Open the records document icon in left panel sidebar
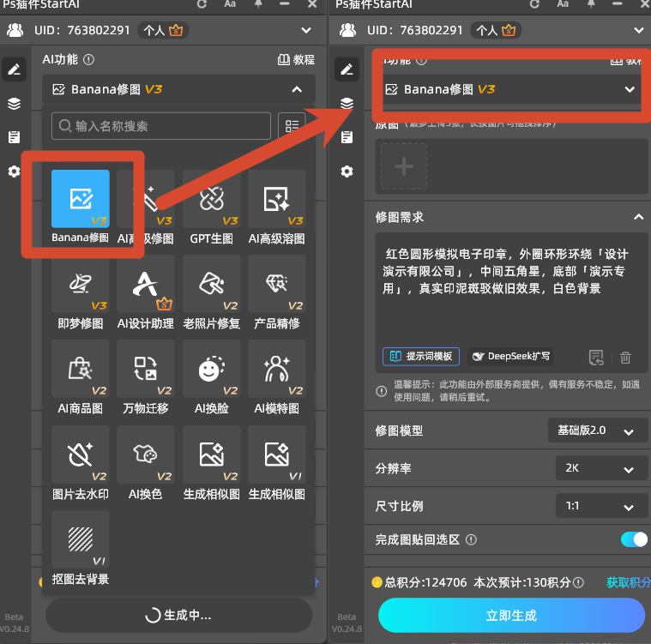This screenshot has height=644, width=651. tap(14, 137)
